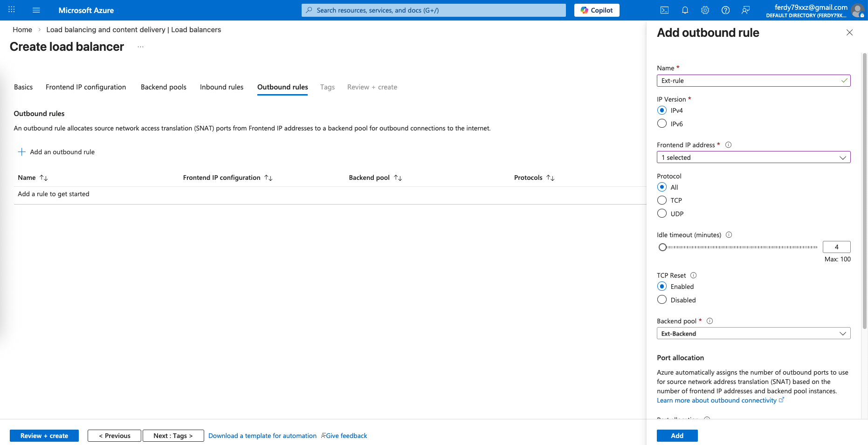Screen dimensions: 868x445
Task: Open the Azure portal hamburger menu
Action: click(36, 10)
